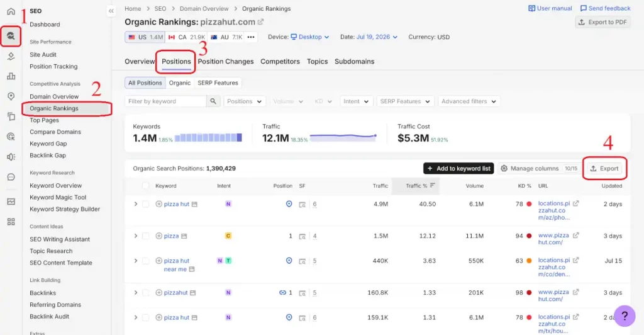644x335 pixels.
Task: Switch to the Subdomains tab
Action: (354, 61)
